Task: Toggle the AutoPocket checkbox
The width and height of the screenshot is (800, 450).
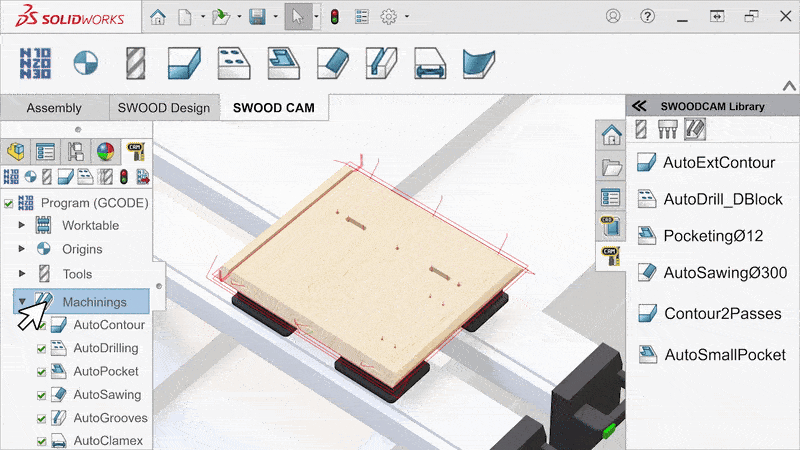Action: point(41,372)
